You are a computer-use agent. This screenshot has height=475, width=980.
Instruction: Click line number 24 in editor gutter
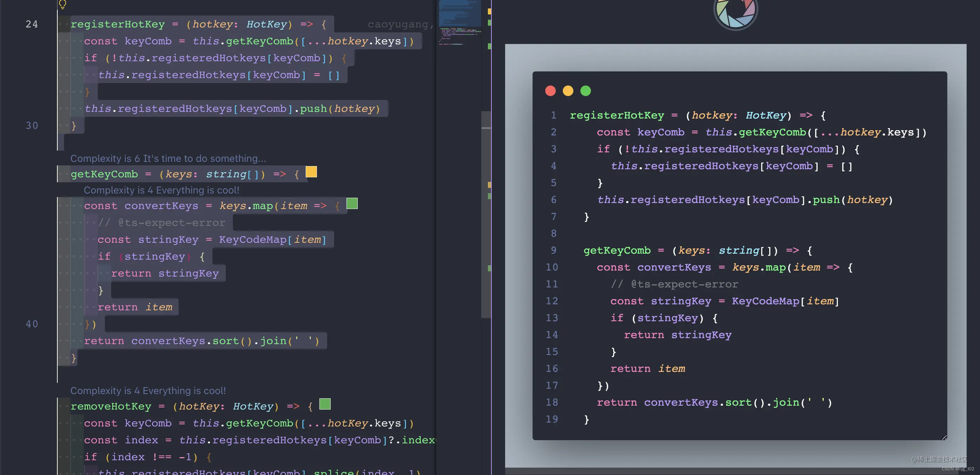pos(32,24)
